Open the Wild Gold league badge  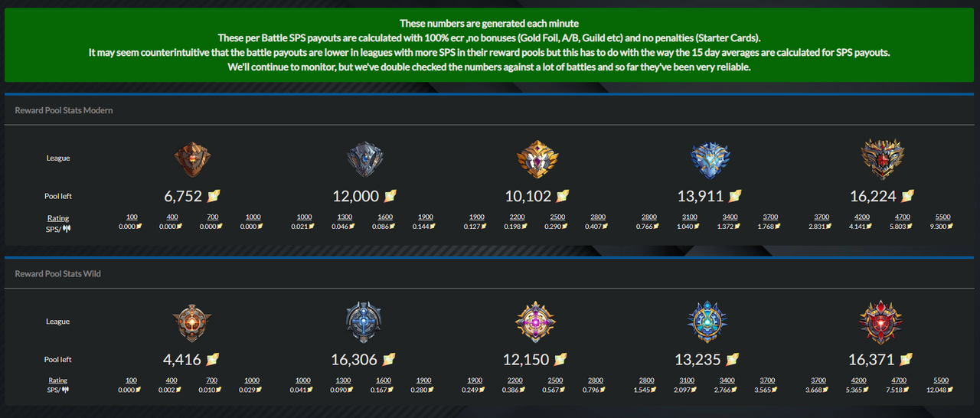537,322
